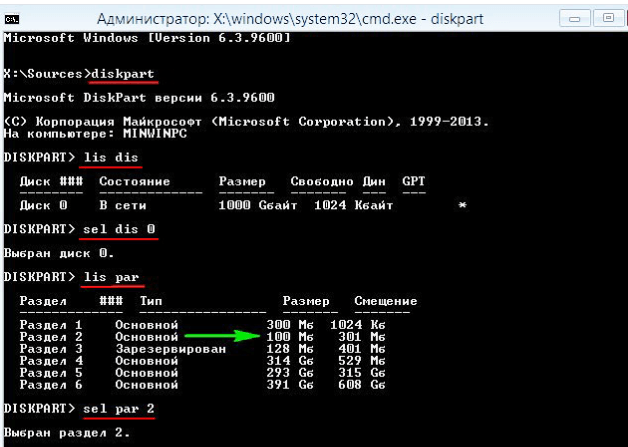This screenshot has width=628, height=447.
Task: Click the 'Раздел 1' partition row
Action: pyautogui.click(x=51, y=324)
